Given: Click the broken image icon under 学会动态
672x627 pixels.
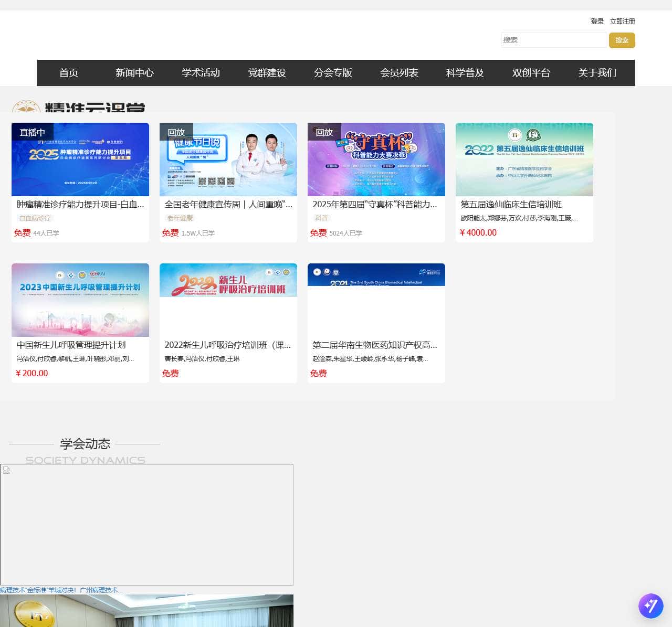Looking at the screenshot, I should tap(6, 471).
